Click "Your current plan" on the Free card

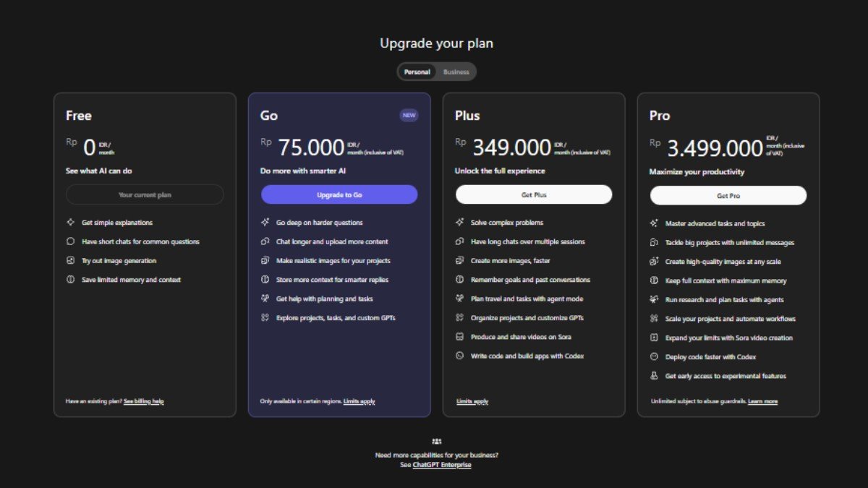[145, 194]
